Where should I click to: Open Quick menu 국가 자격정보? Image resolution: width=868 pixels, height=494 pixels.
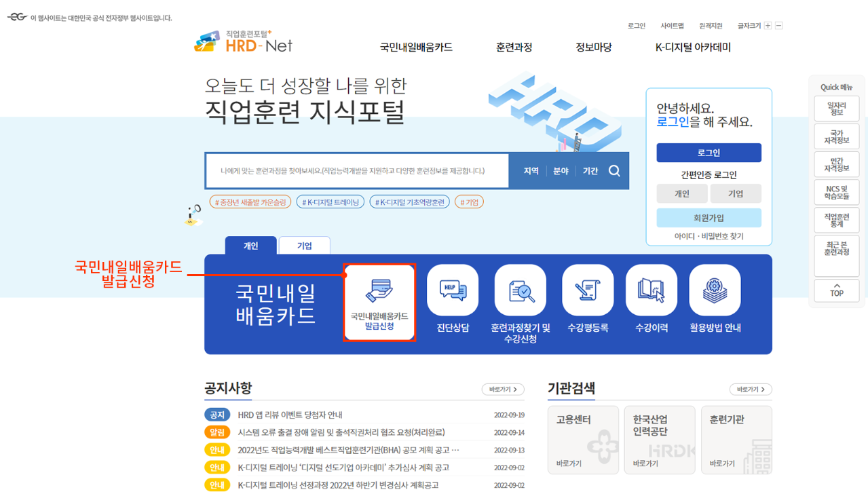click(837, 136)
